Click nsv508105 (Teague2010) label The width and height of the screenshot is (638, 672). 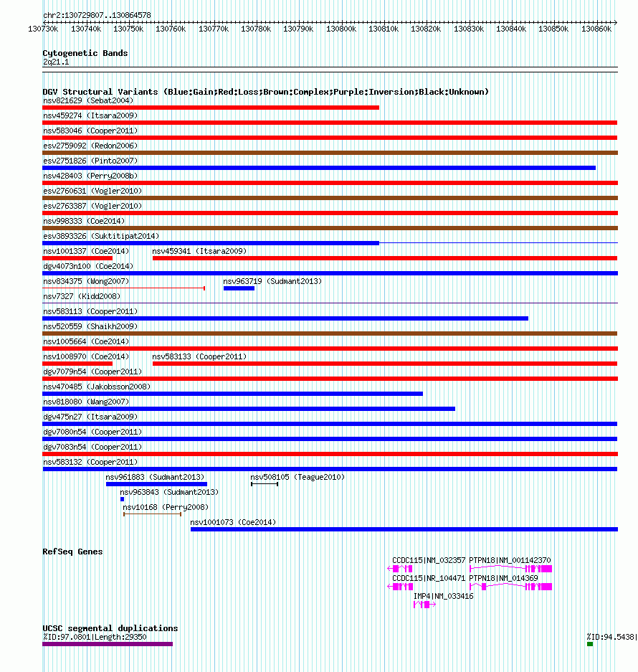pos(297,477)
